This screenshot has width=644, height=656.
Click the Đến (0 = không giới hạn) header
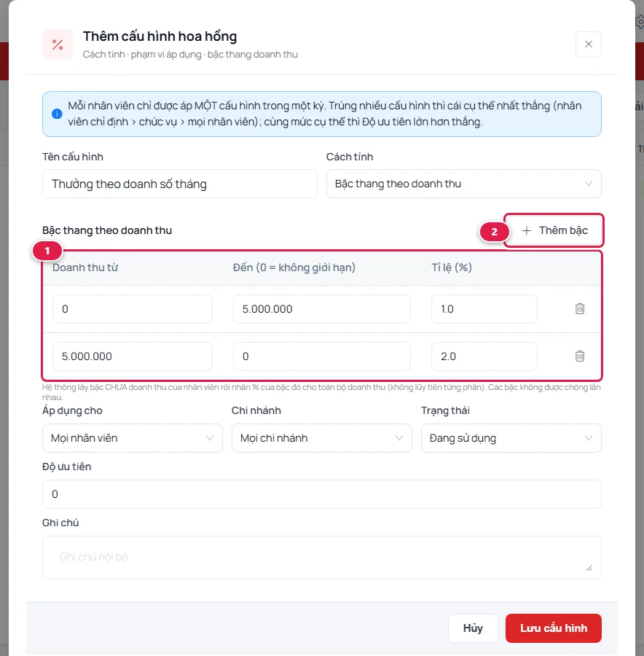[294, 268]
